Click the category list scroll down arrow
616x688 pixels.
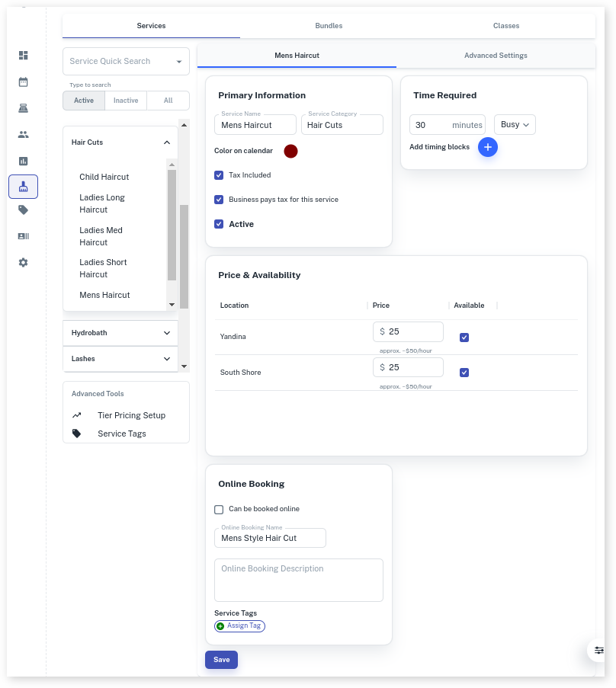pos(184,366)
